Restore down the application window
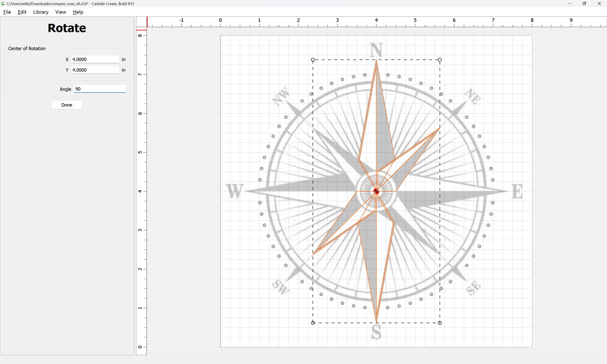Viewport: 607px width, 364px height. [x=584, y=4]
